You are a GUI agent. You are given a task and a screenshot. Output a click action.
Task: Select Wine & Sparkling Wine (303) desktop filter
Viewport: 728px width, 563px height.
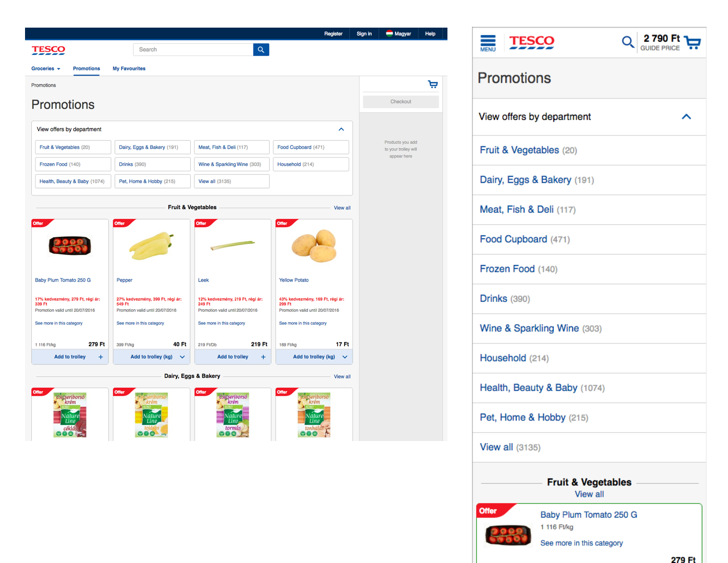[232, 164]
